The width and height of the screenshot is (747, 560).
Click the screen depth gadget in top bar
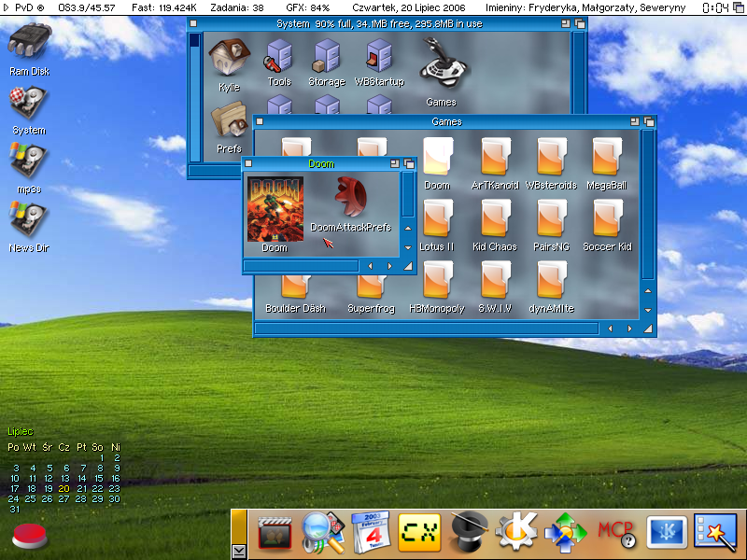(x=738, y=7)
